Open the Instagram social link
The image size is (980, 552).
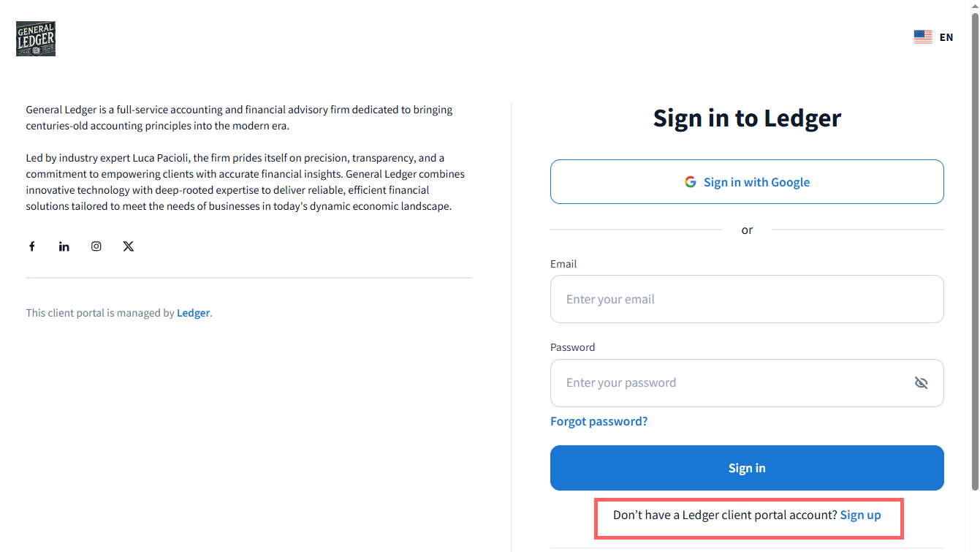pyautogui.click(x=96, y=246)
